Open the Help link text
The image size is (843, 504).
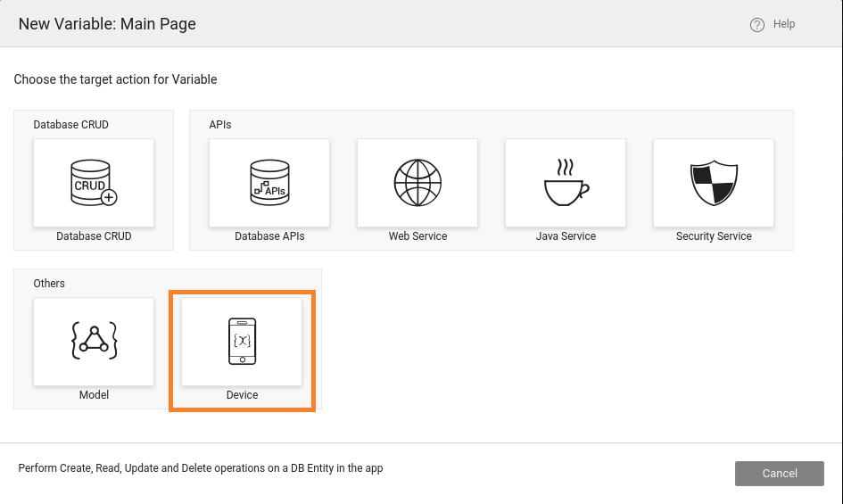(x=784, y=24)
